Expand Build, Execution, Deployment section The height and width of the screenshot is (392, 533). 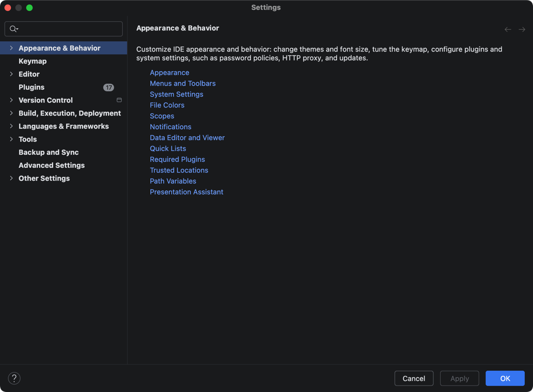11,113
